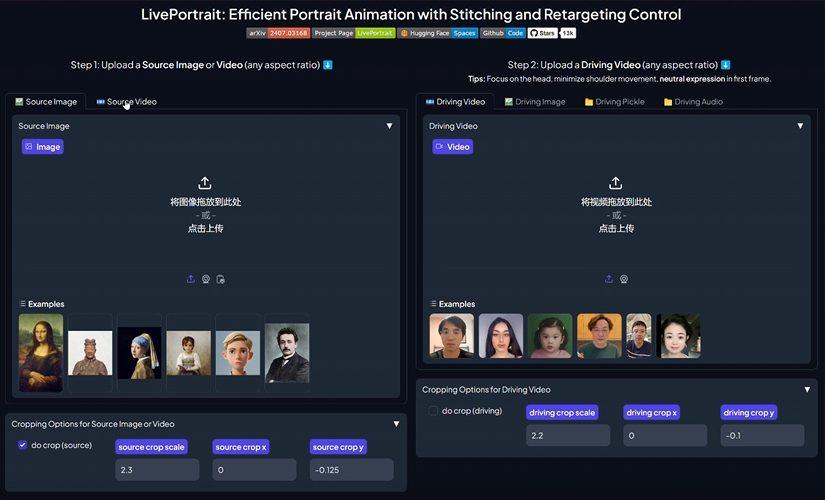
Task: Collapse Cropping Options for Driving Video
Action: tap(807, 390)
